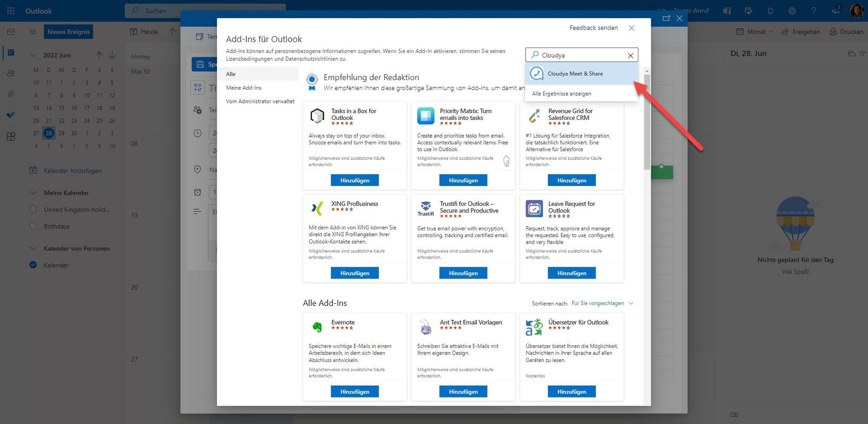Collapse the Meine Kalender section
This screenshot has height=424, width=868.
[x=33, y=192]
